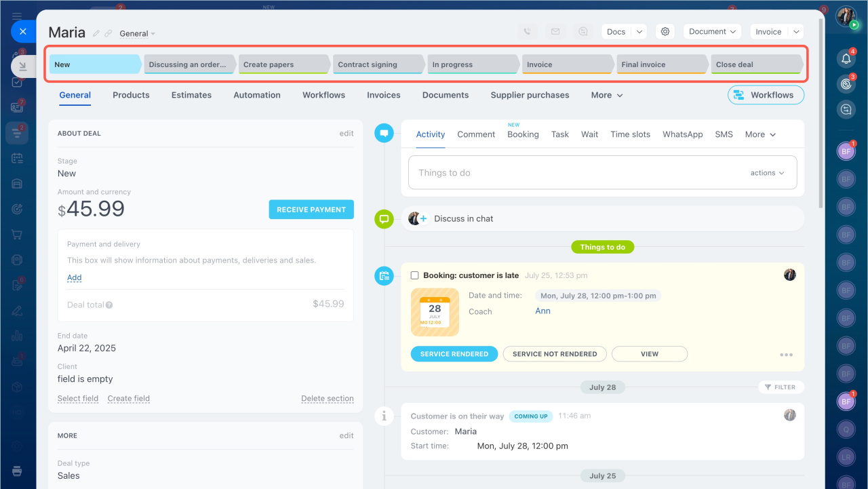Set deal stage to Contract signing
Screen dimensions: 868x489
click(377, 64)
